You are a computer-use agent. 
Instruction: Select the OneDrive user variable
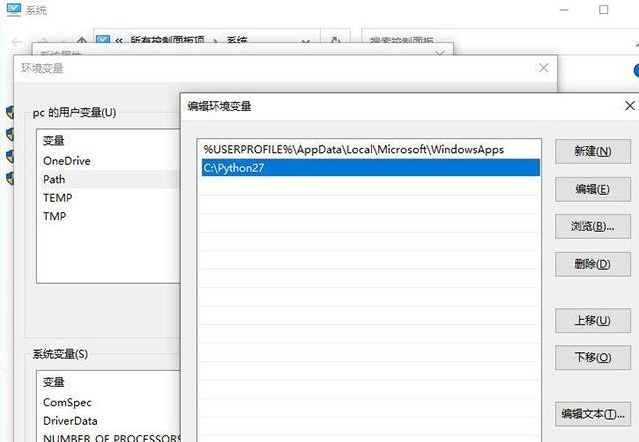click(x=67, y=160)
